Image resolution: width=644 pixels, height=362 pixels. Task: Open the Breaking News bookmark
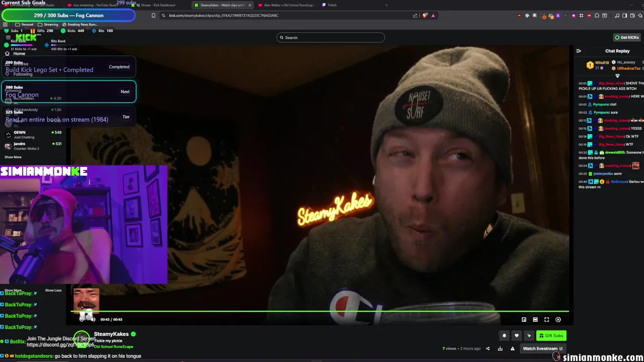click(80, 24)
